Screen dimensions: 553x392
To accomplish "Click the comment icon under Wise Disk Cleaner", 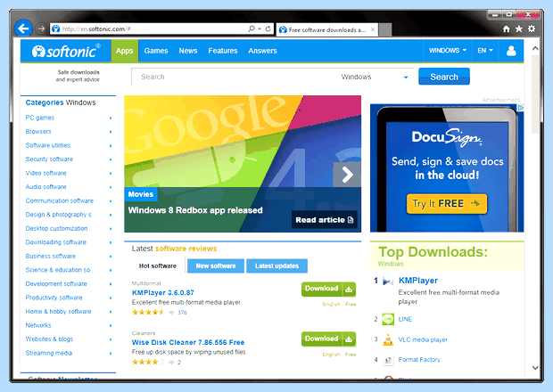I will click(171, 362).
